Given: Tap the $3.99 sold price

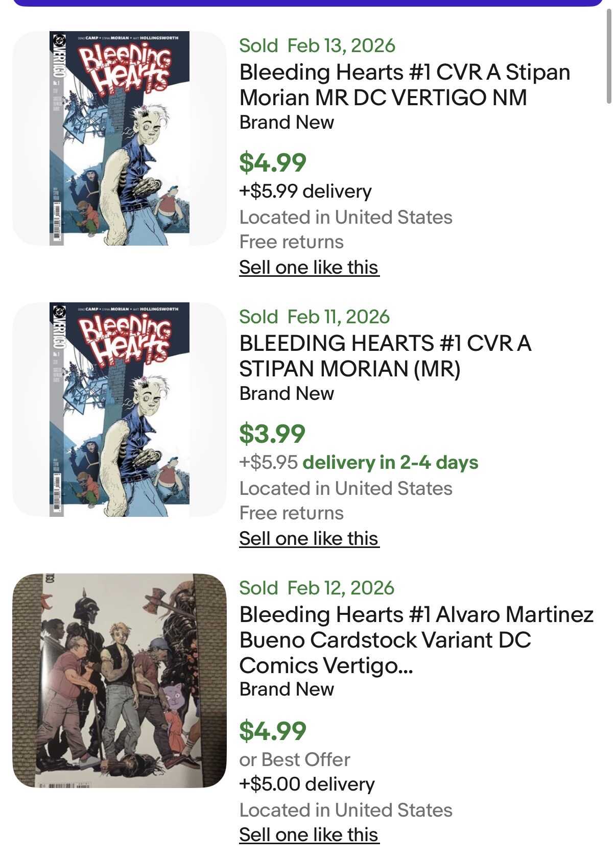Looking at the screenshot, I should click(x=272, y=434).
